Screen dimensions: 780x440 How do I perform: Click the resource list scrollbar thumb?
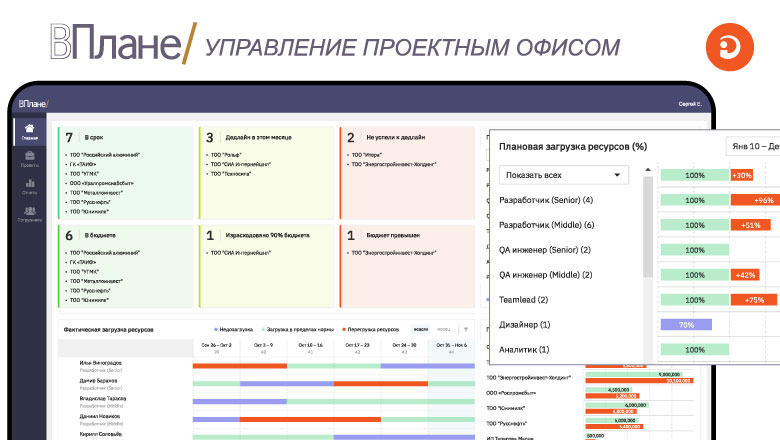point(648,226)
